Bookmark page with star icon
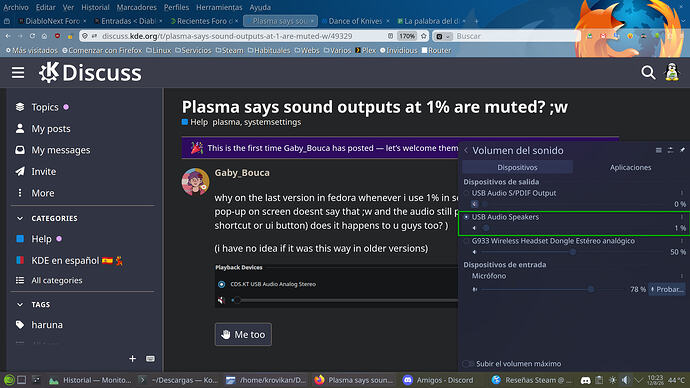 [423, 36]
